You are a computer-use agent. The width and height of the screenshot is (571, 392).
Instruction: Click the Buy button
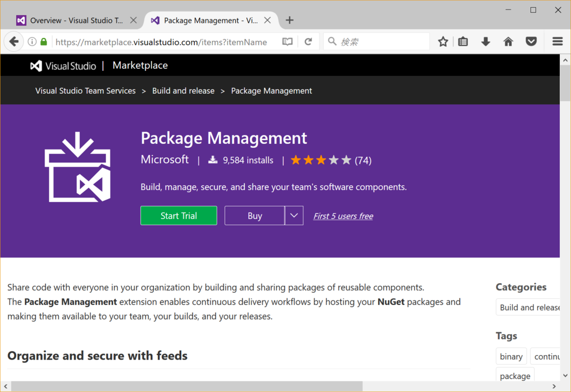click(x=254, y=216)
